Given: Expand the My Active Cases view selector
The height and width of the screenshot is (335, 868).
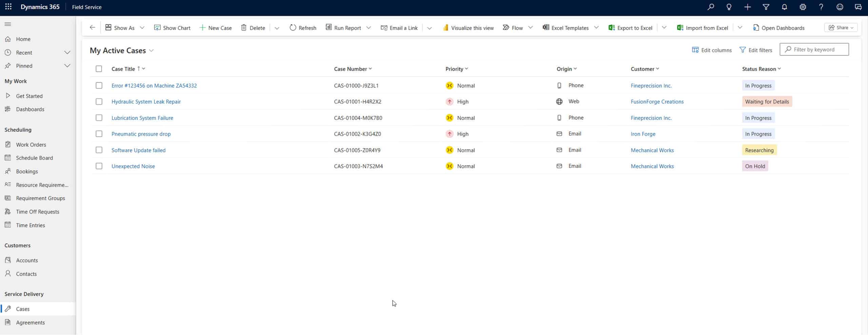Looking at the screenshot, I should coord(152,50).
